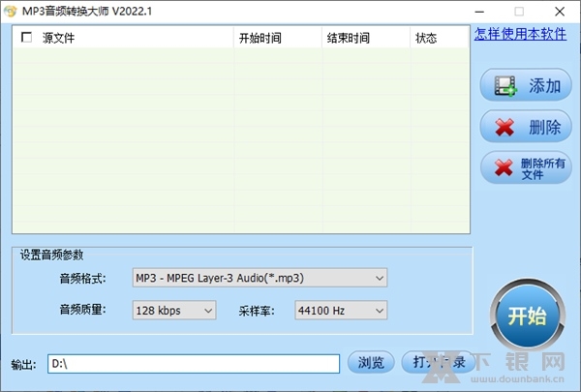Click the red X Delete icon
The width and height of the screenshot is (581, 392).
click(x=505, y=127)
